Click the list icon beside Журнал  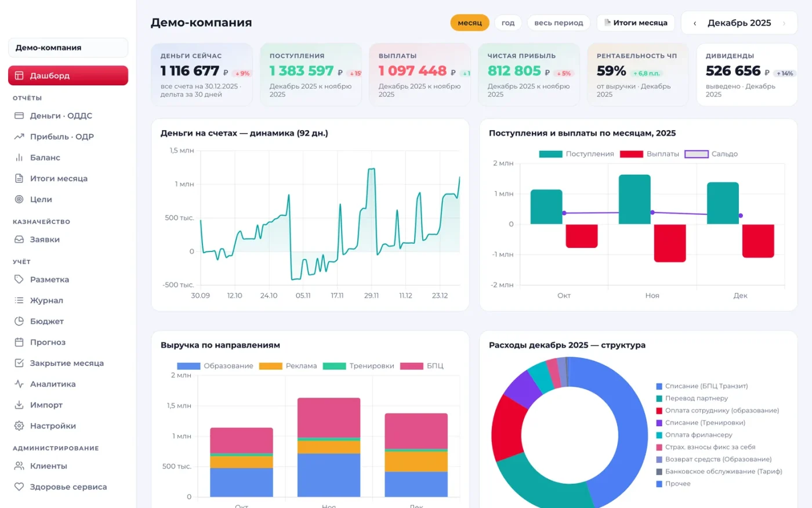click(19, 300)
